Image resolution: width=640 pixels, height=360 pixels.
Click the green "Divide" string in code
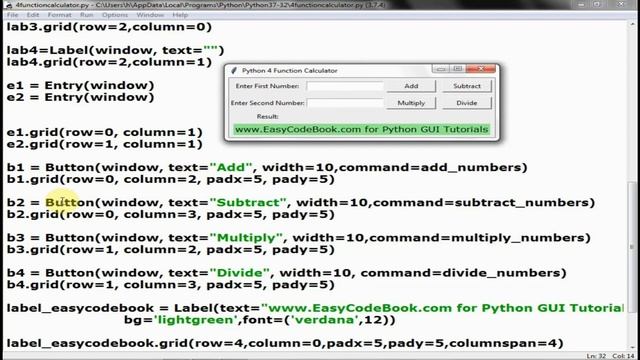pos(240,273)
